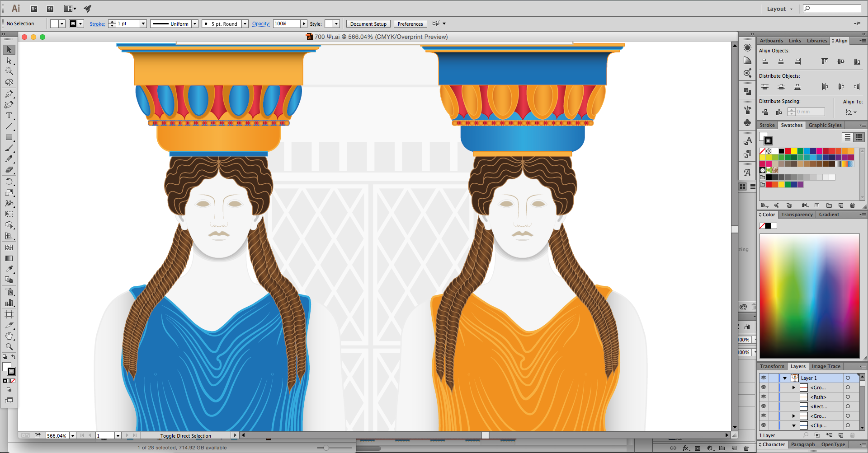868x453 pixels.
Task: Expand the first <Gro...> sublayer
Action: (794, 388)
